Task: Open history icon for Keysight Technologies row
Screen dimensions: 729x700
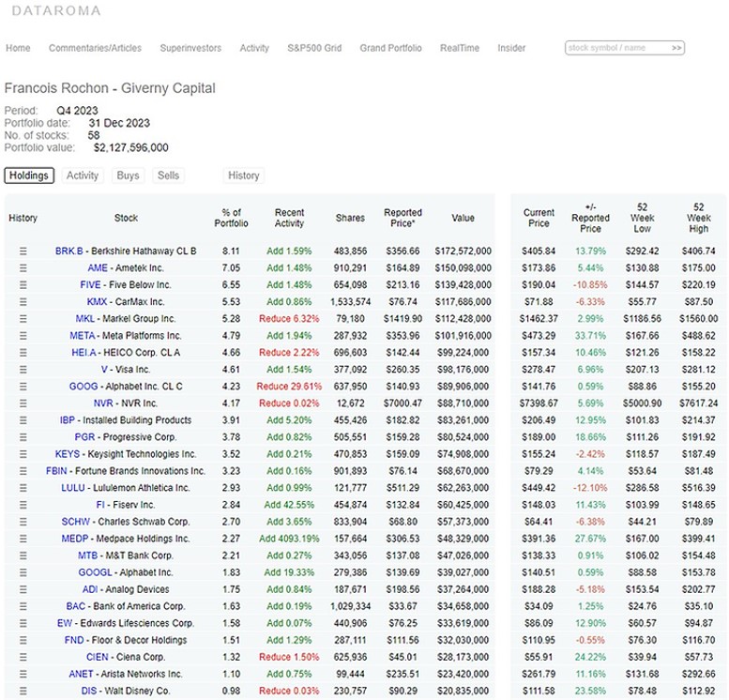Action: (23, 454)
